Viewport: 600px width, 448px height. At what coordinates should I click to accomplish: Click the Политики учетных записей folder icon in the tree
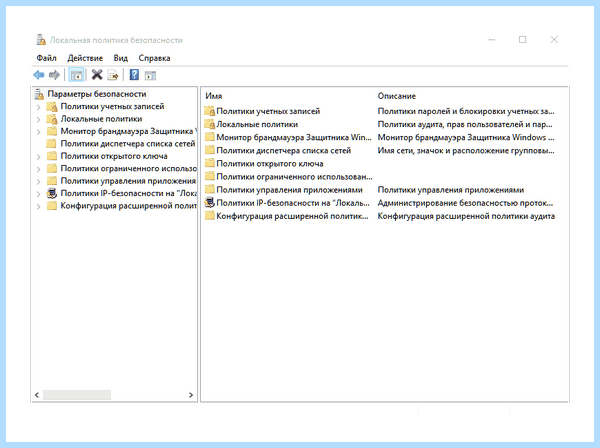pyautogui.click(x=52, y=106)
